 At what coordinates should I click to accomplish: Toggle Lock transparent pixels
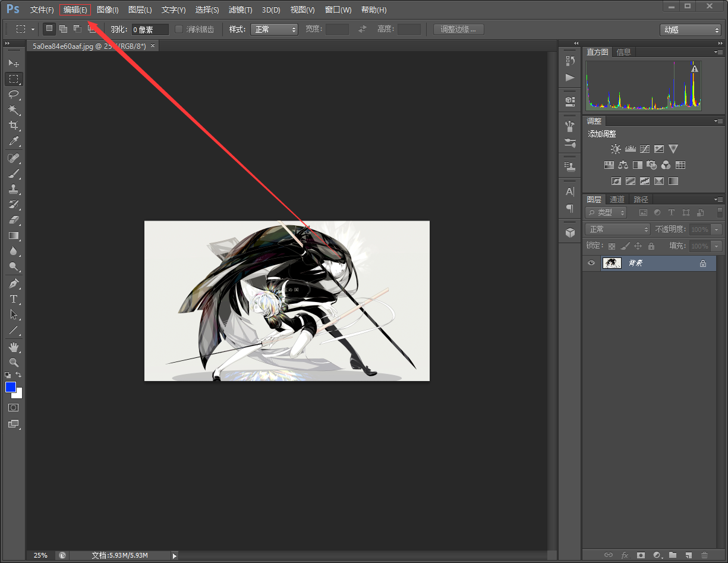pos(612,246)
